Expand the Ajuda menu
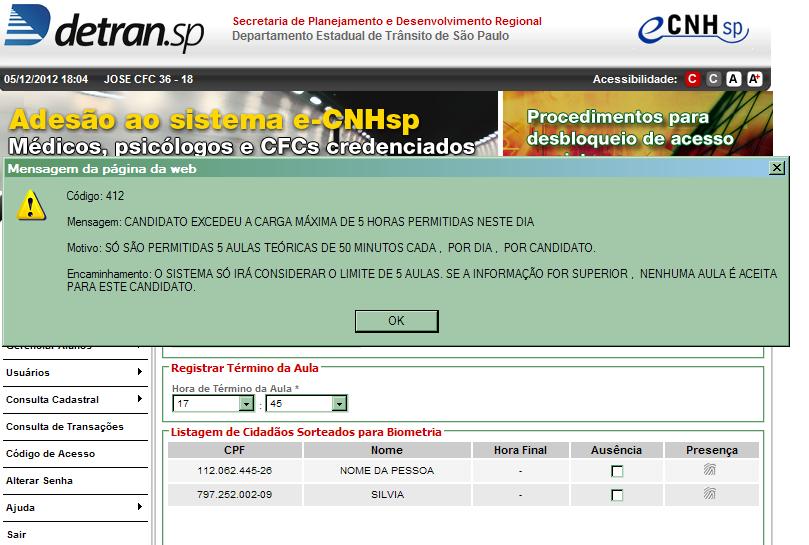 tap(75, 508)
